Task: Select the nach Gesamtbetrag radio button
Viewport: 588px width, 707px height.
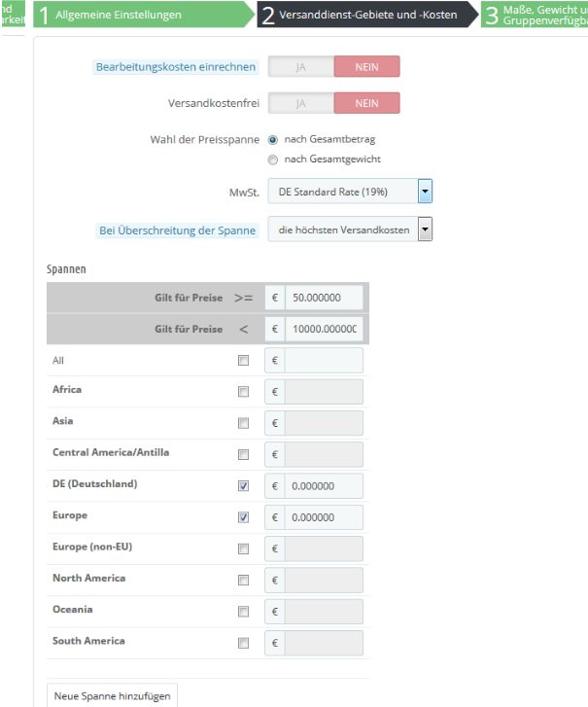Action: click(x=273, y=140)
